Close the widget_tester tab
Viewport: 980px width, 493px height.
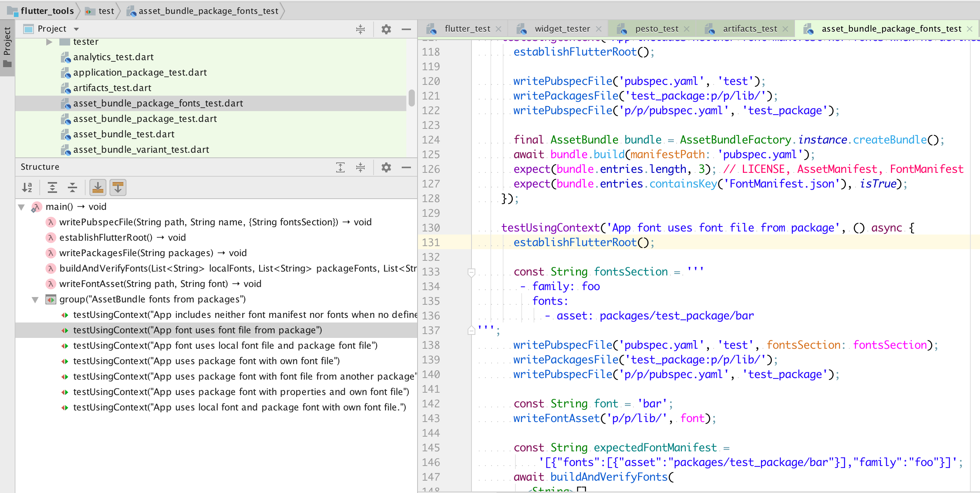click(599, 29)
